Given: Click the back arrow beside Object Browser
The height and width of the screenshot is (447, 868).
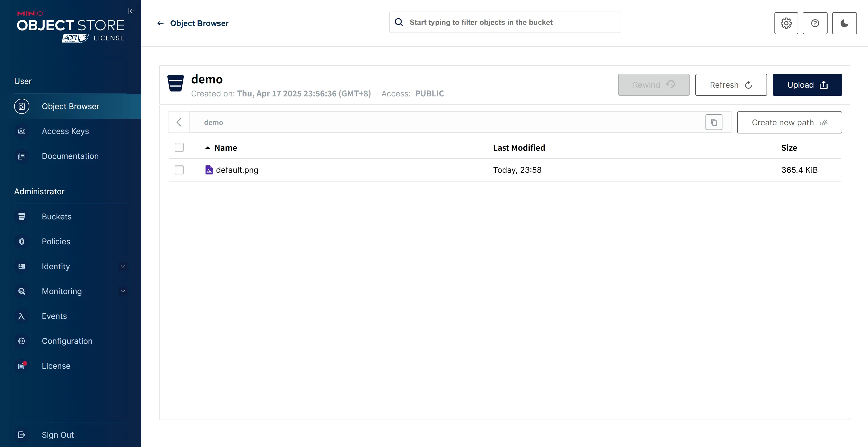Looking at the screenshot, I should click(160, 23).
